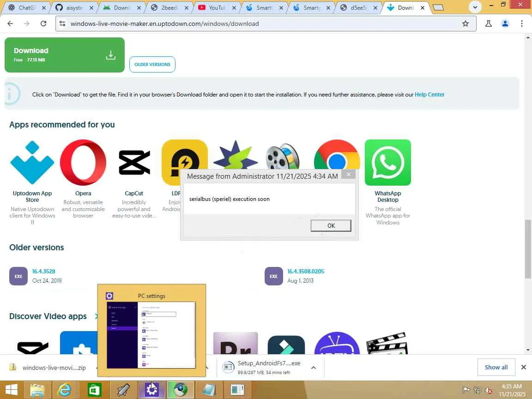Open Action Center flag tray icon
This screenshot has height=399, width=532.
point(466,390)
